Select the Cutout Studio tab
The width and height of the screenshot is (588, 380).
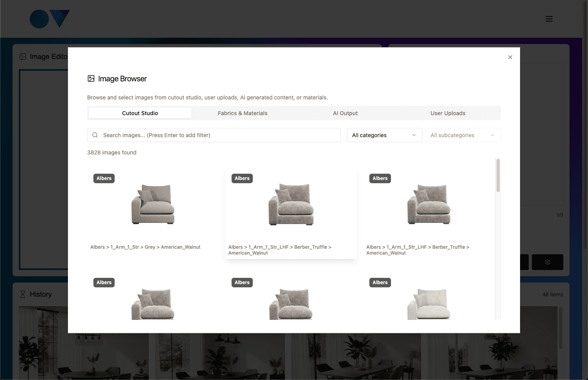pyautogui.click(x=140, y=113)
